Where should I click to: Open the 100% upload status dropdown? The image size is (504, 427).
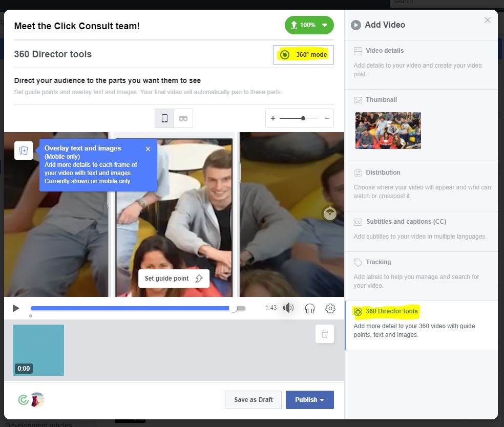[309, 25]
